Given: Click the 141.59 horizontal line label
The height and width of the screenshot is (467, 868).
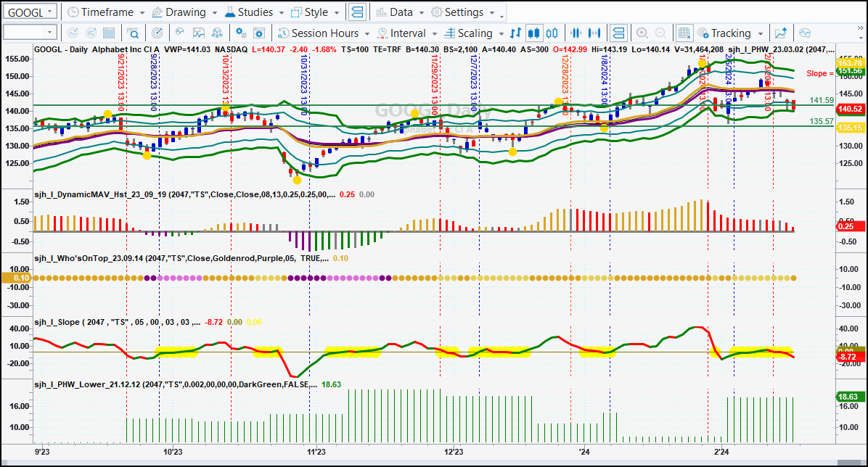Looking at the screenshot, I should click(822, 100).
